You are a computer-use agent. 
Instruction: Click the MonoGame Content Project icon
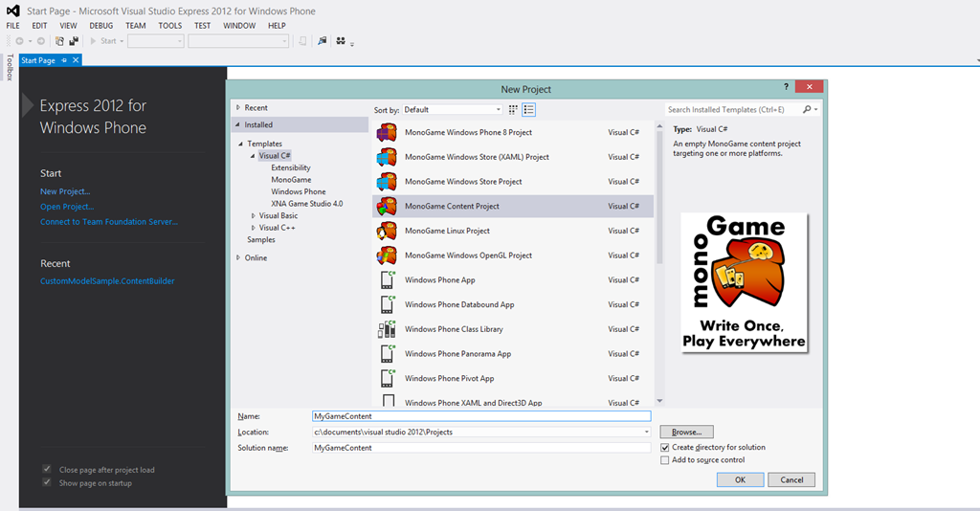[x=387, y=206]
